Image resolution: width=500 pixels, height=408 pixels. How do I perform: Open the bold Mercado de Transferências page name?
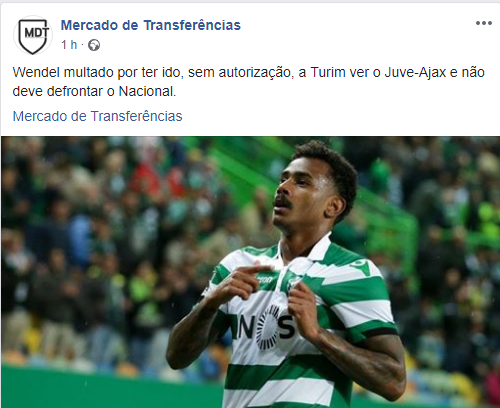(x=151, y=25)
